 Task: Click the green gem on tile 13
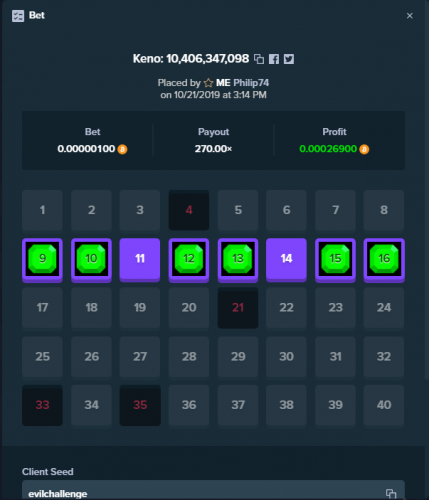point(238,259)
